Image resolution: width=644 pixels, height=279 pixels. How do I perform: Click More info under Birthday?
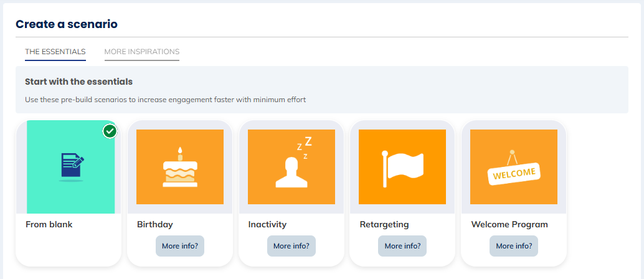click(x=180, y=246)
